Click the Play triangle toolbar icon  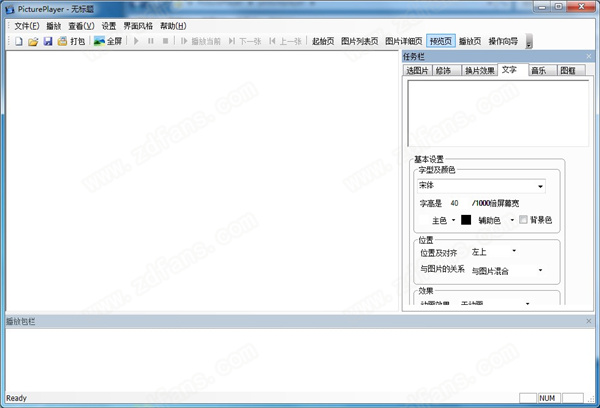coord(136,41)
